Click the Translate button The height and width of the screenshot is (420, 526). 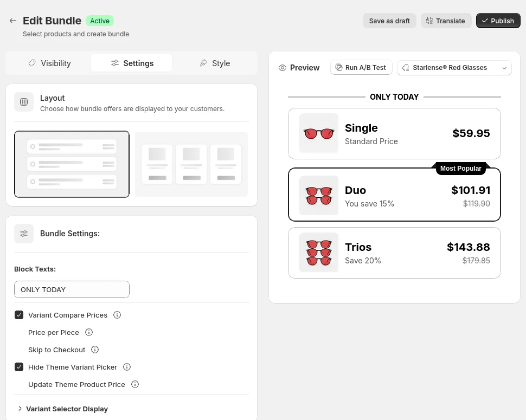click(446, 21)
